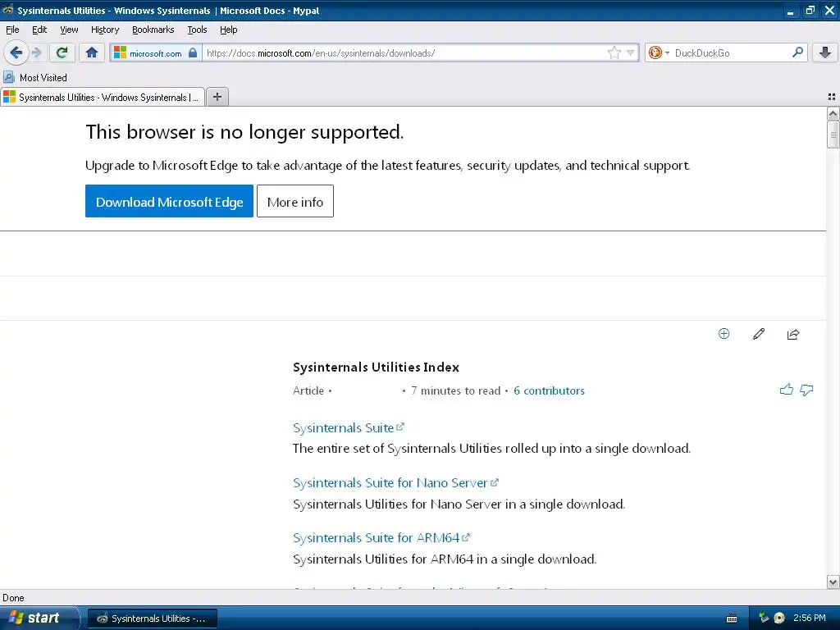Minimize the Mypal browser window
Image resolution: width=840 pixels, height=630 pixels.
pyautogui.click(x=790, y=11)
